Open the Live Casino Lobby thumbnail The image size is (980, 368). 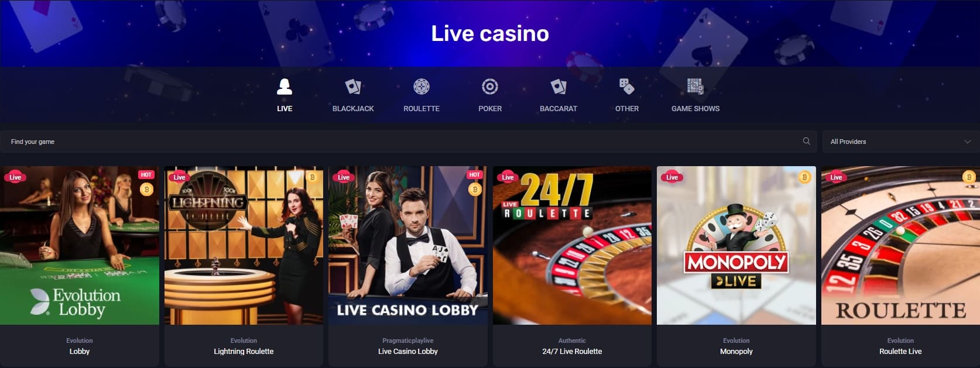[408, 246]
